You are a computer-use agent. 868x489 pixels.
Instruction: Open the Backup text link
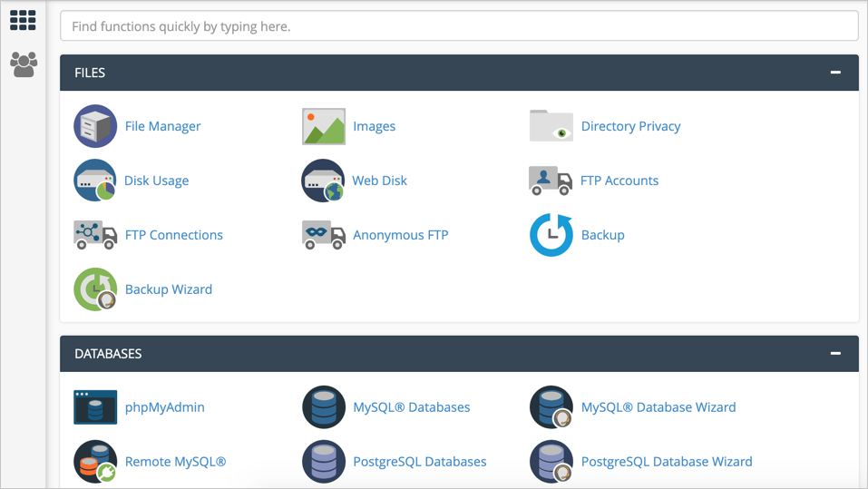coord(603,235)
